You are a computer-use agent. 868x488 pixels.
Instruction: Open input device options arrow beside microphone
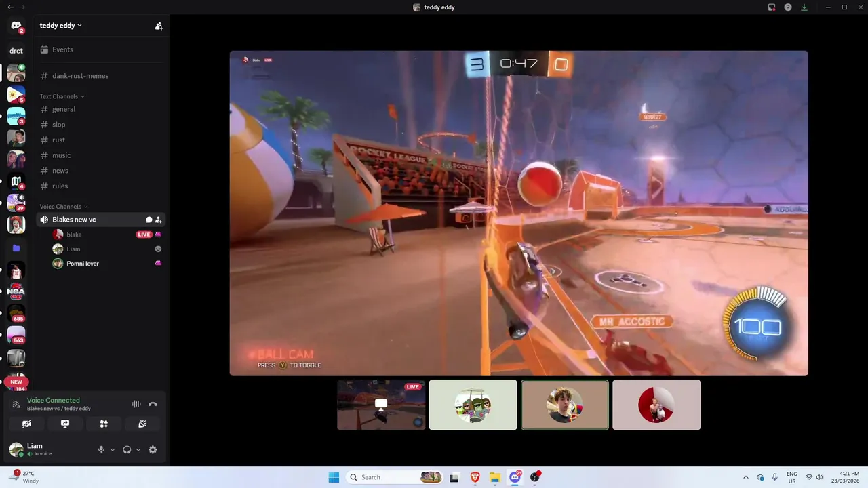tap(113, 449)
